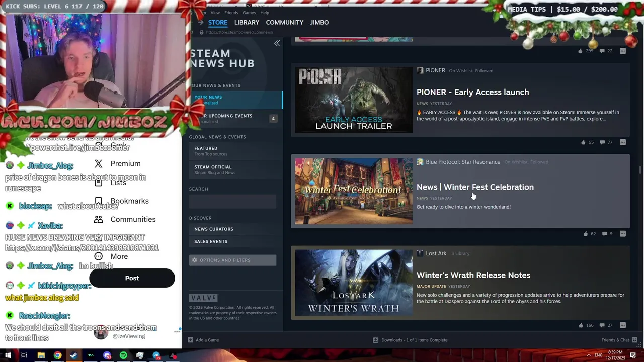The width and height of the screenshot is (644, 362).
Task: Open Bookmarks in the X sidebar
Action: click(121, 201)
